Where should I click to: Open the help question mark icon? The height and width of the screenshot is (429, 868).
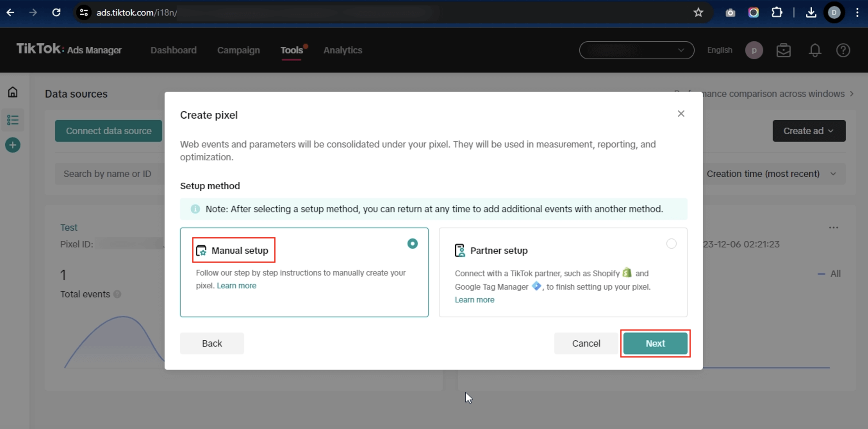coord(843,50)
